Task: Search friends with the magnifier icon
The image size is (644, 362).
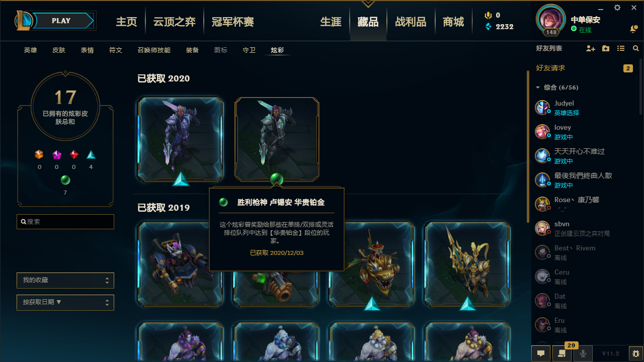Action: click(x=636, y=48)
